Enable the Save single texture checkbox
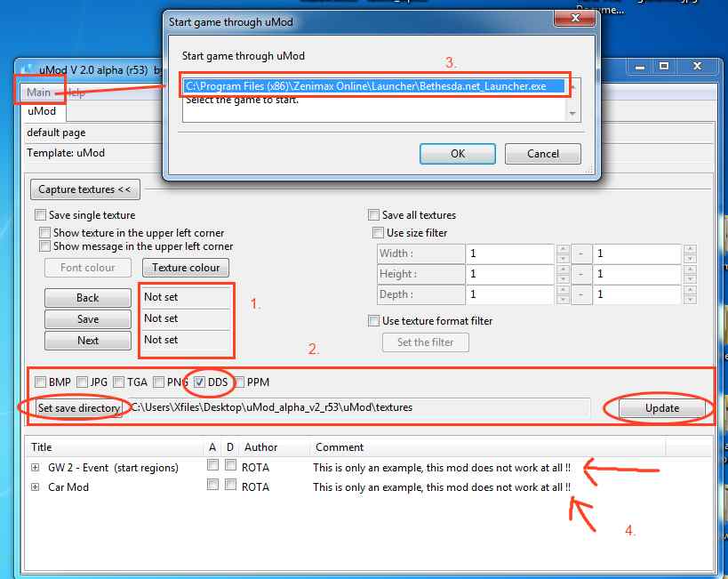Image resolution: width=728 pixels, height=579 pixels. pos(41,215)
